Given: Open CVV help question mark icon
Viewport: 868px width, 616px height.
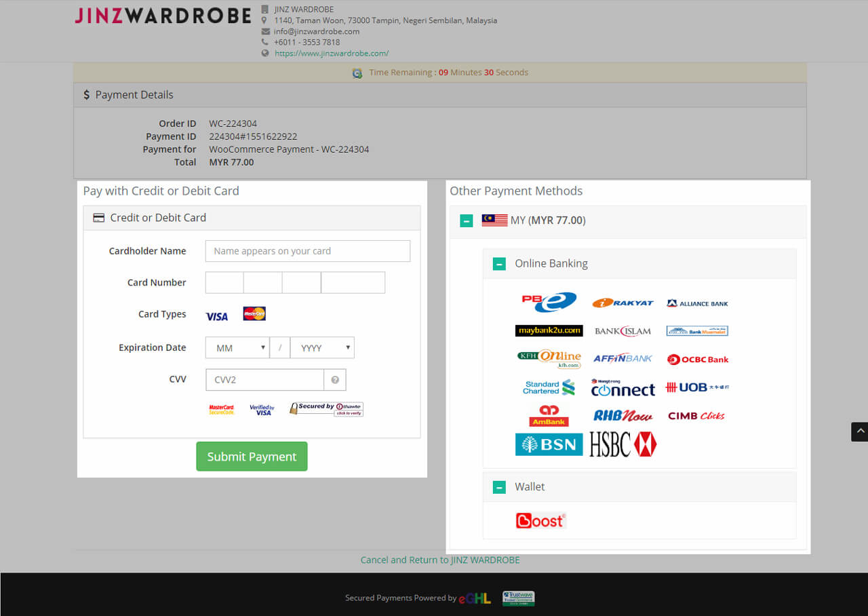Looking at the screenshot, I should pos(335,380).
